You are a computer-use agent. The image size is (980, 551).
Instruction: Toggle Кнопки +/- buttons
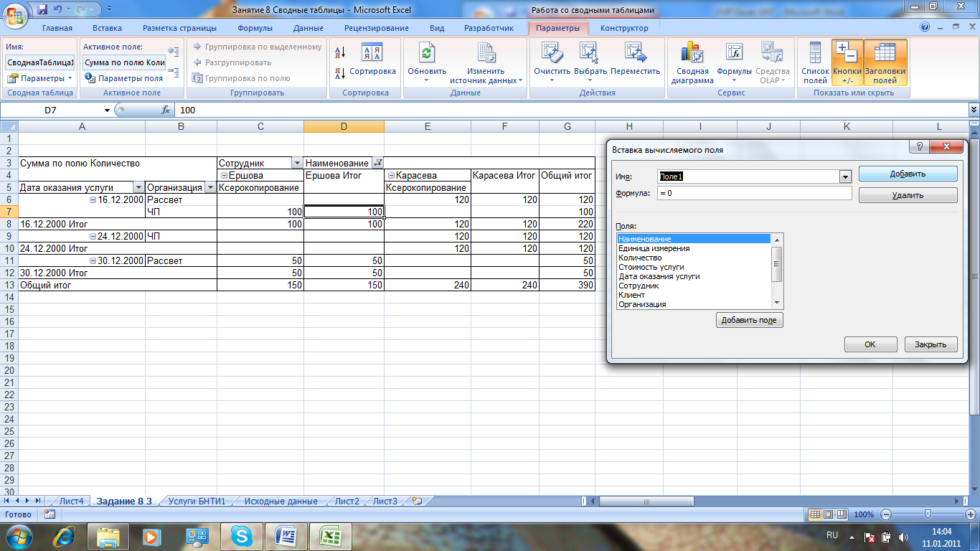click(x=847, y=62)
